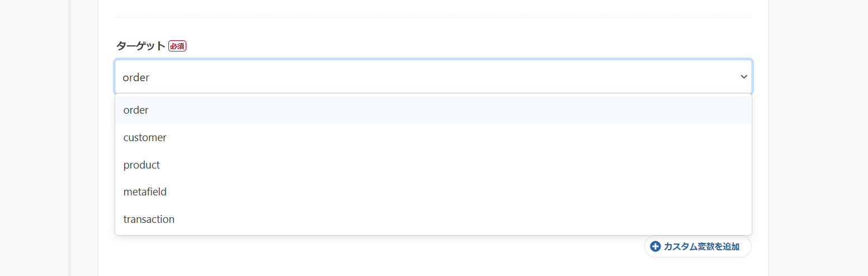Click the chevron arrow on ターゲット select
Image resolution: width=868 pixels, height=276 pixels.
click(x=744, y=77)
